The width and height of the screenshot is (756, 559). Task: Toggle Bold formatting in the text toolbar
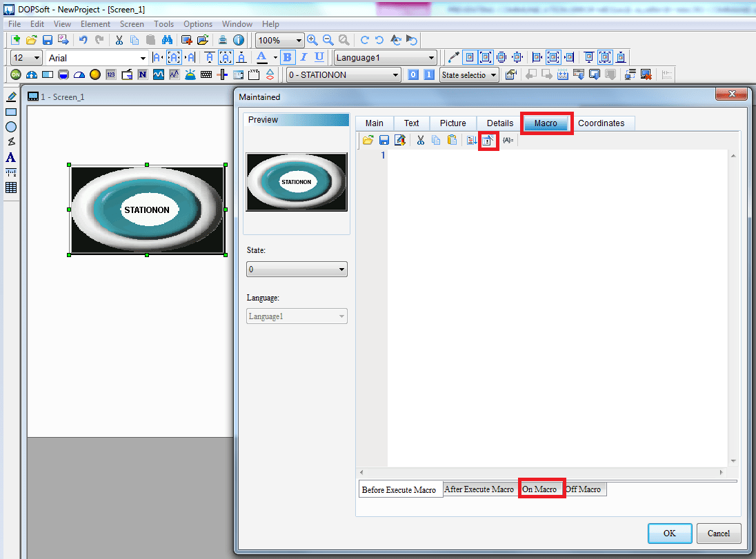click(x=287, y=57)
